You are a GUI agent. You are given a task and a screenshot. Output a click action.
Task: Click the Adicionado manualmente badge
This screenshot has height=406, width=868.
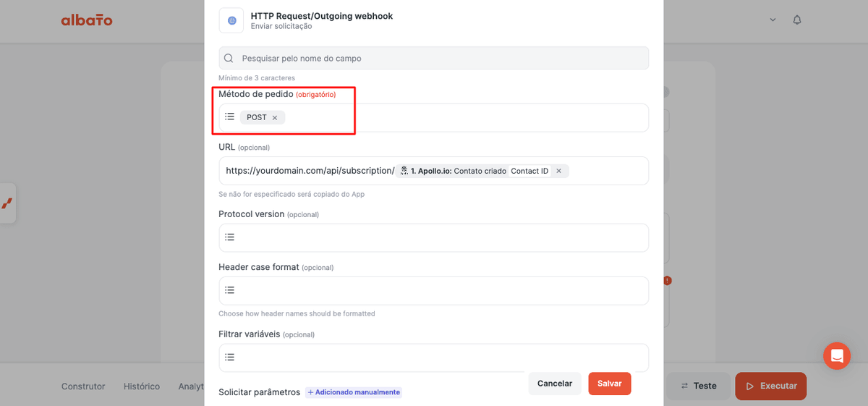(x=354, y=392)
